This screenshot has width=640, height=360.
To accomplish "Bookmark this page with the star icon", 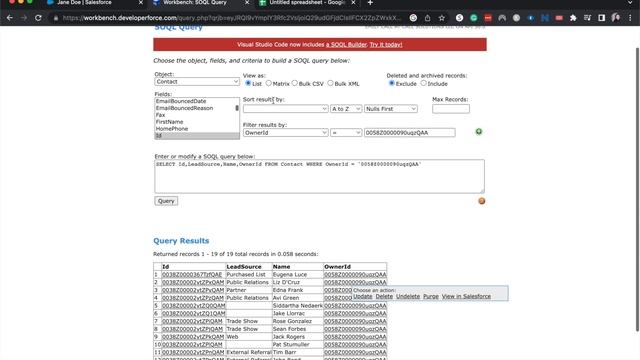I will (442, 18).
